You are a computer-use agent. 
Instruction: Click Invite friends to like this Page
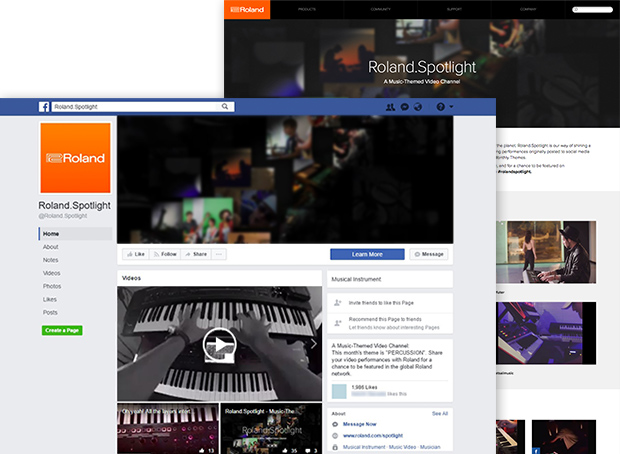point(381,303)
